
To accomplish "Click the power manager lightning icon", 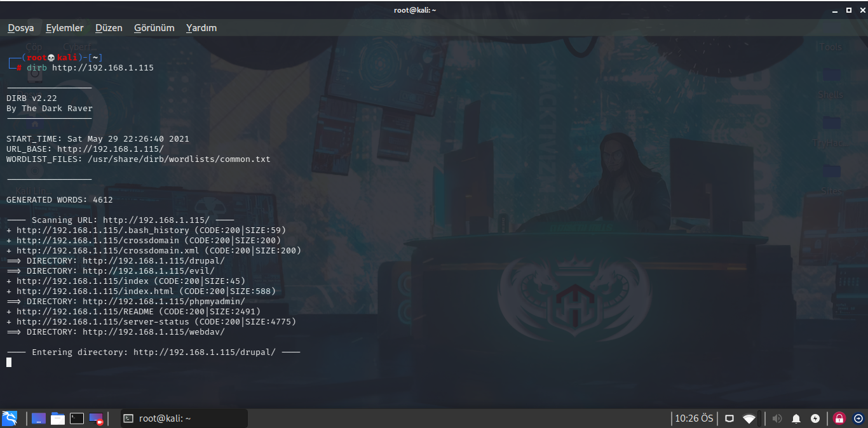I will (x=815, y=418).
